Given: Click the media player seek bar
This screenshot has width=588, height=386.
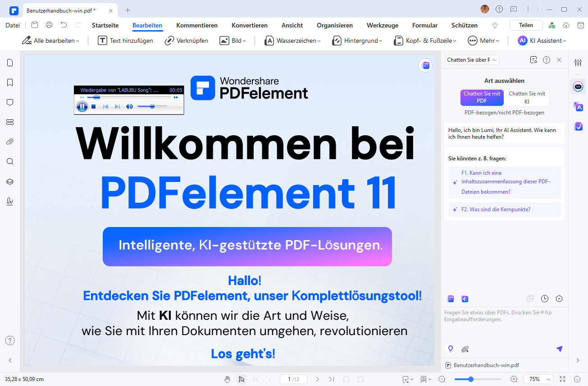Looking at the screenshot, I should click(129, 97).
